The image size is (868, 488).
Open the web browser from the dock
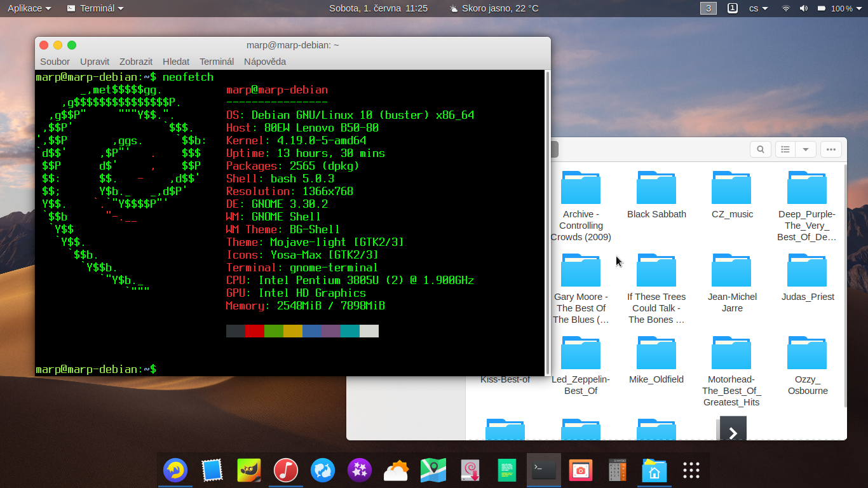(x=175, y=470)
